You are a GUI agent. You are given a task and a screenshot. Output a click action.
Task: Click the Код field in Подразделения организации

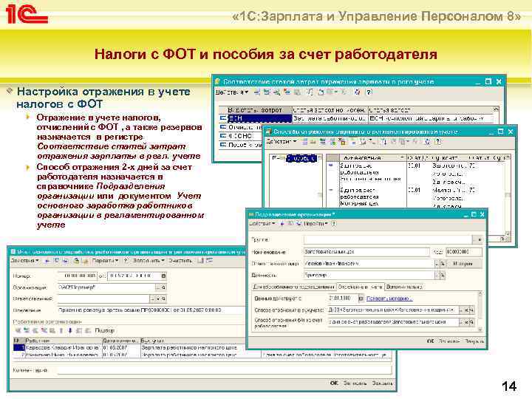coord(463,252)
